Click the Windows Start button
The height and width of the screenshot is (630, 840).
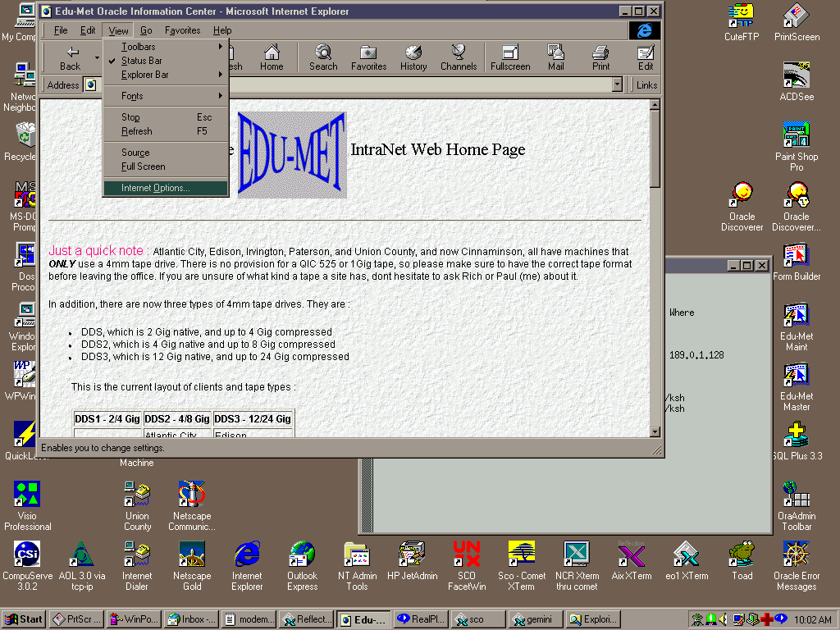coord(24,619)
